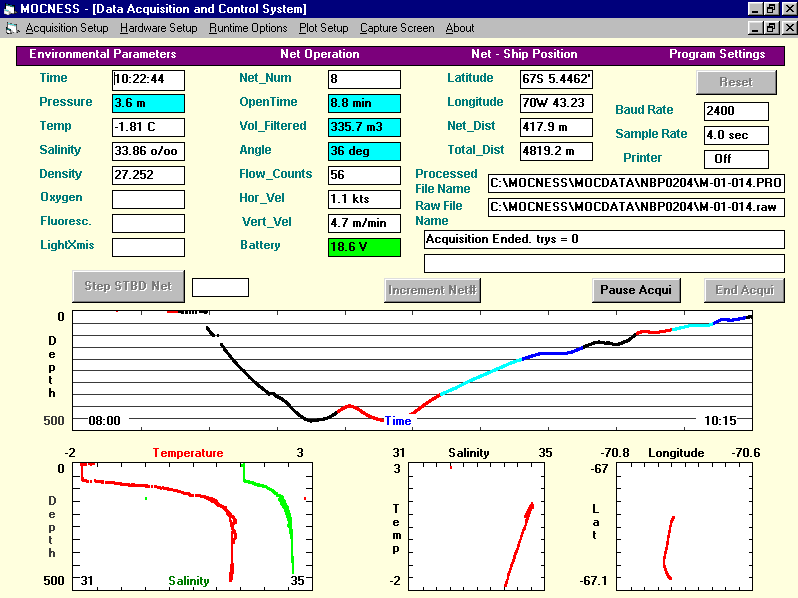This screenshot has width=798, height=598.
Task: Click the Density field showing 27.252
Action: click(x=148, y=175)
